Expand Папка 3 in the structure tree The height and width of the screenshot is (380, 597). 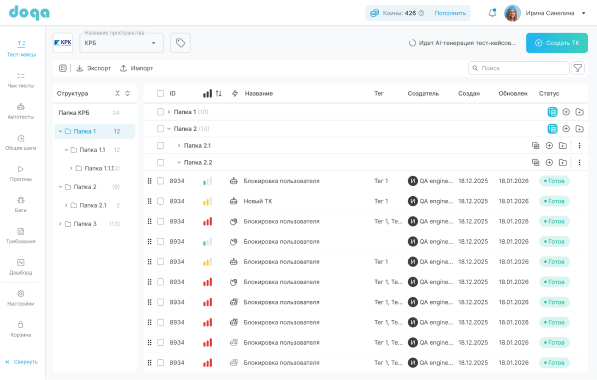(60, 224)
